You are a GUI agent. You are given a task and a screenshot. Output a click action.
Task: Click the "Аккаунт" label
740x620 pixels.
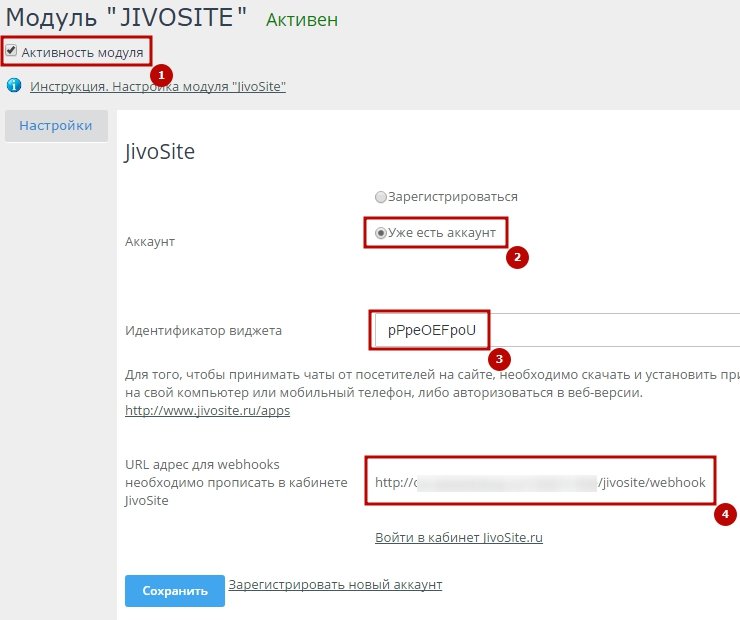(150, 242)
